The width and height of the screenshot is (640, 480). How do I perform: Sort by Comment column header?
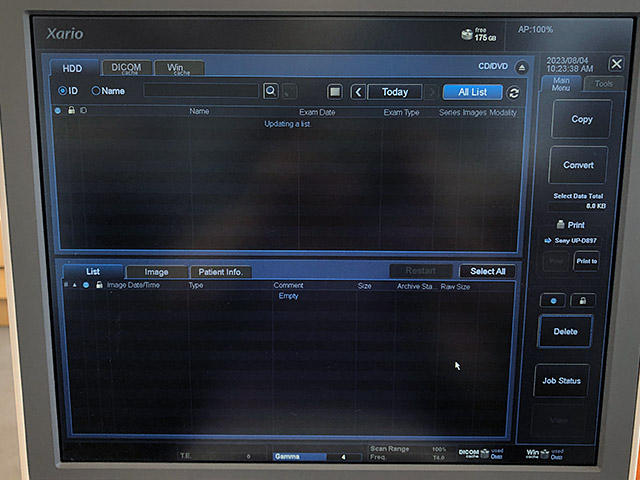click(x=289, y=285)
